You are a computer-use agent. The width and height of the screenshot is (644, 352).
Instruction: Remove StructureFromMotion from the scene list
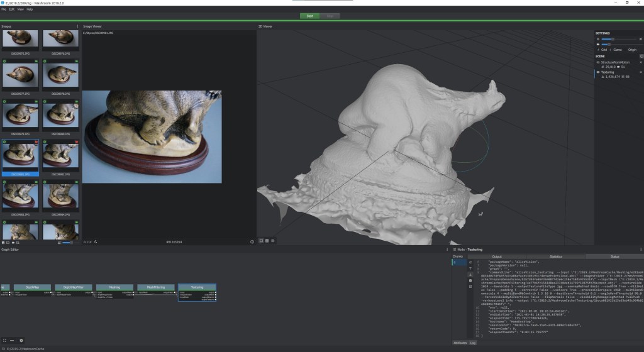(641, 62)
